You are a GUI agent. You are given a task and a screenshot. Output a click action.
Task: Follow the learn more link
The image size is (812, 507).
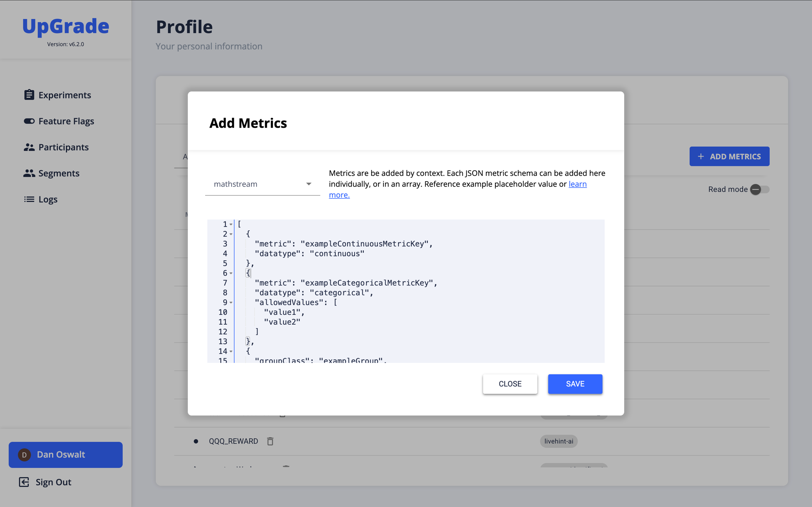[x=577, y=184]
